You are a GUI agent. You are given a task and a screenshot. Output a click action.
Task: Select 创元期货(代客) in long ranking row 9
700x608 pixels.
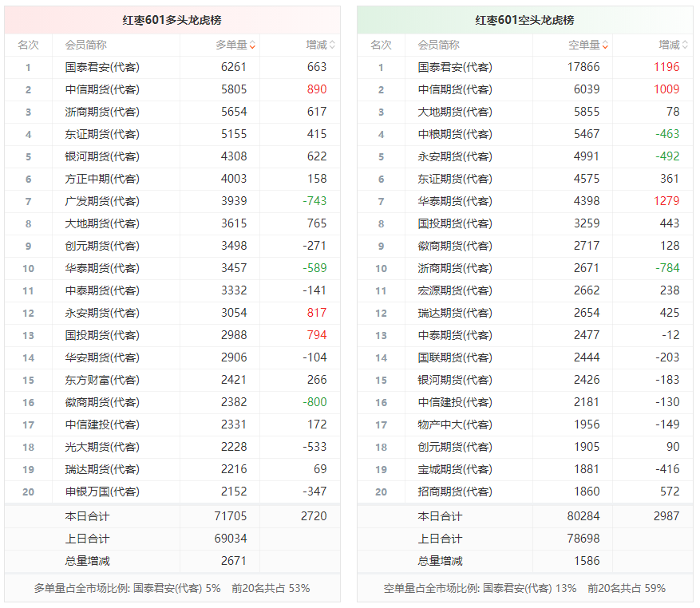pyautogui.click(x=102, y=246)
